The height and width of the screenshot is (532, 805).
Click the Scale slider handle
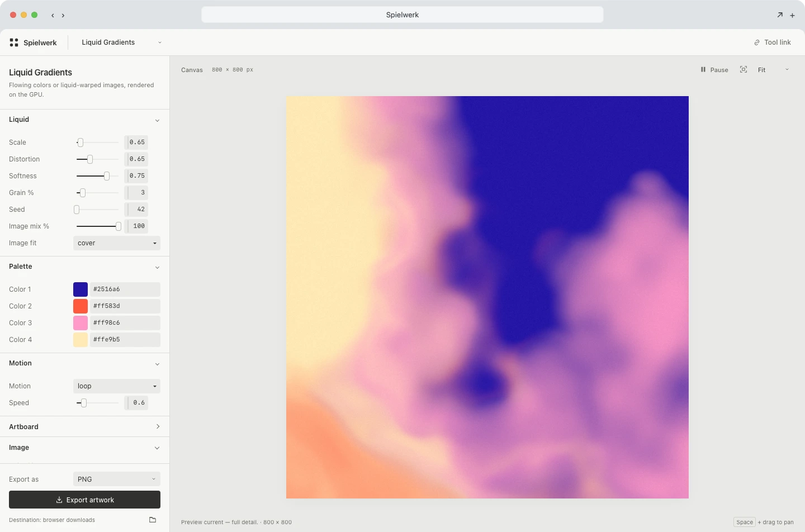click(80, 142)
